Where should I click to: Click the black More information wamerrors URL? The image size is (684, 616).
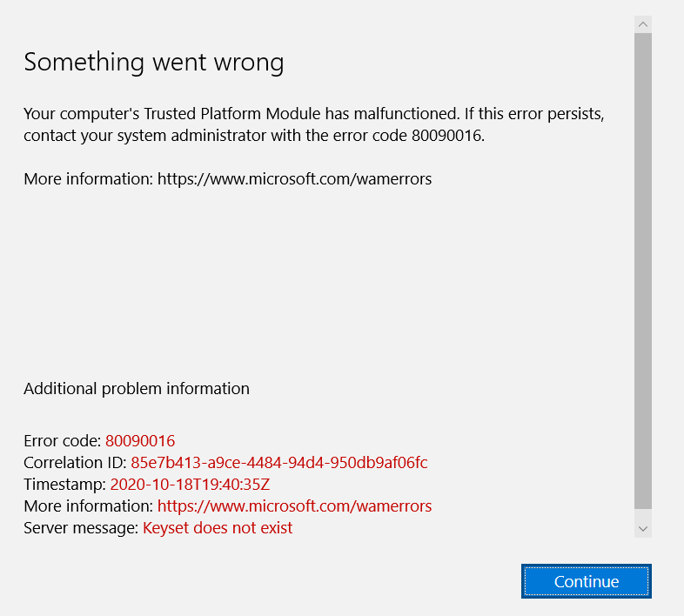294,179
